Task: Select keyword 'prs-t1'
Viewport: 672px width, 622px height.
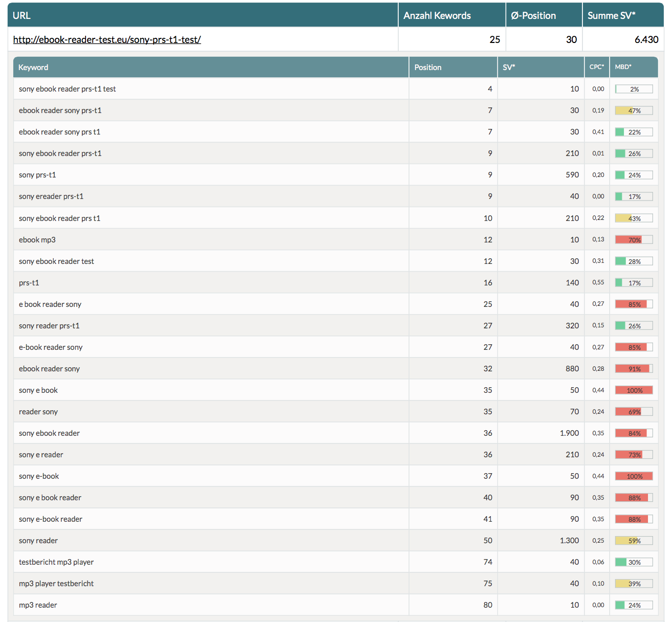Action: 29,282
